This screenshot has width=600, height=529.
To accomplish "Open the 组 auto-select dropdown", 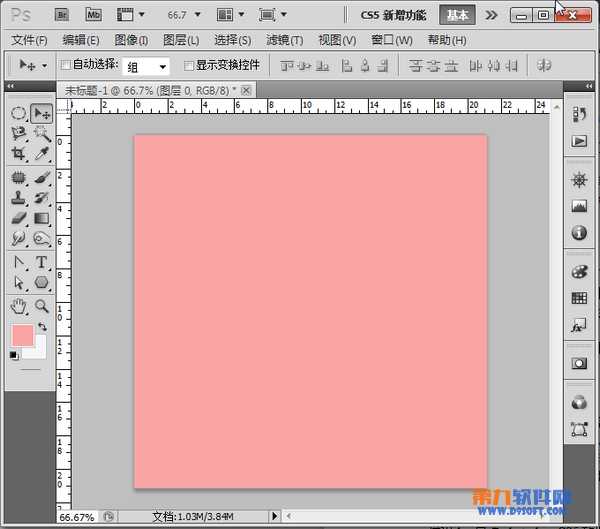I will point(146,66).
